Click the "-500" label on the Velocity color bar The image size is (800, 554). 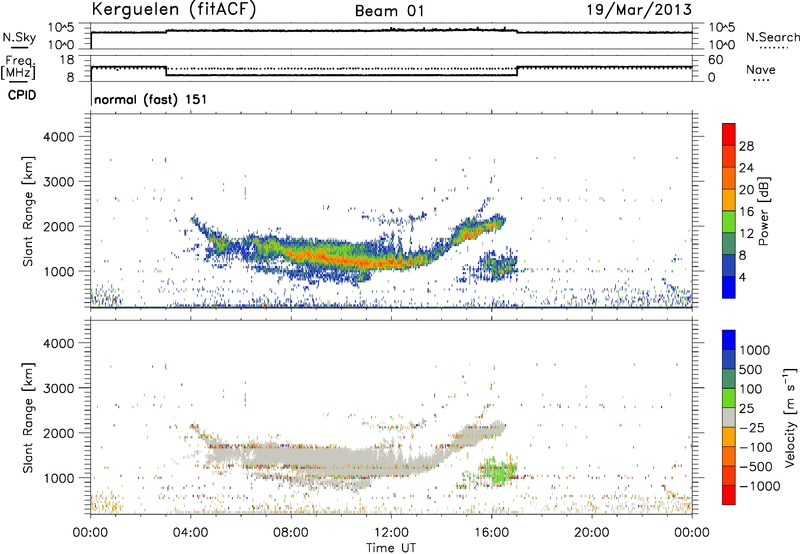(x=756, y=467)
